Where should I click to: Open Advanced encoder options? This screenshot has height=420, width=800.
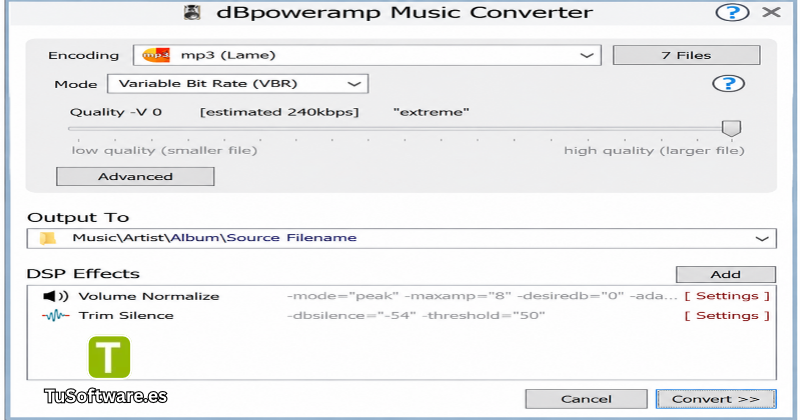coord(135,177)
